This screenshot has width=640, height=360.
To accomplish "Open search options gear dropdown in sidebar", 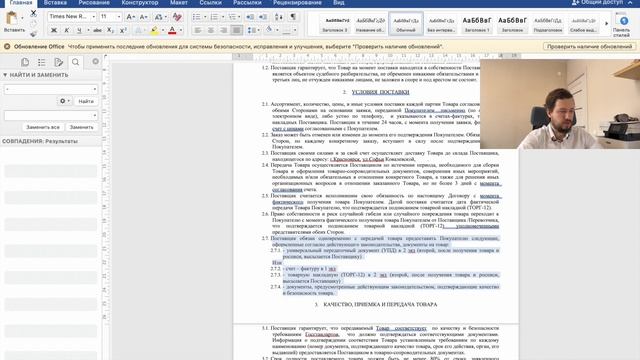I will [64, 101].
